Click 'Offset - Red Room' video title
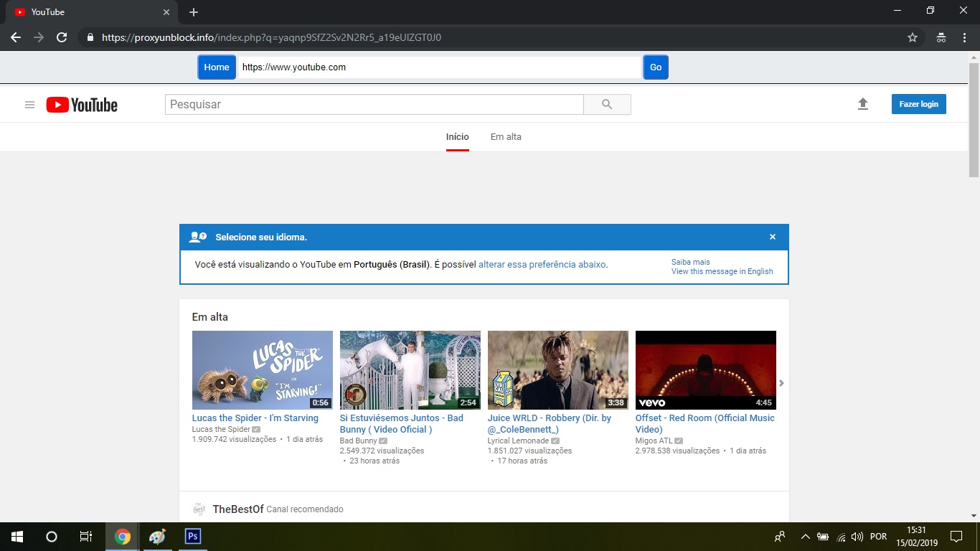 tap(705, 424)
